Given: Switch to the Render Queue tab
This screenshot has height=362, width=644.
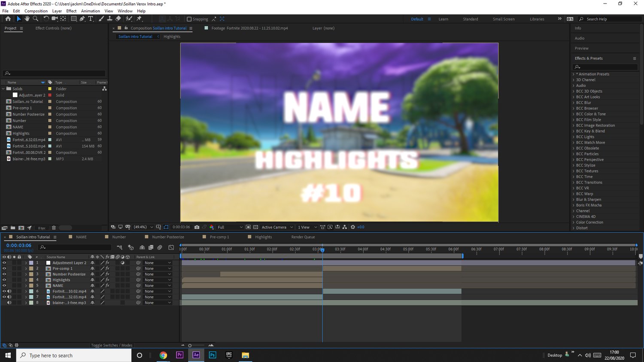Looking at the screenshot, I should (303, 237).
